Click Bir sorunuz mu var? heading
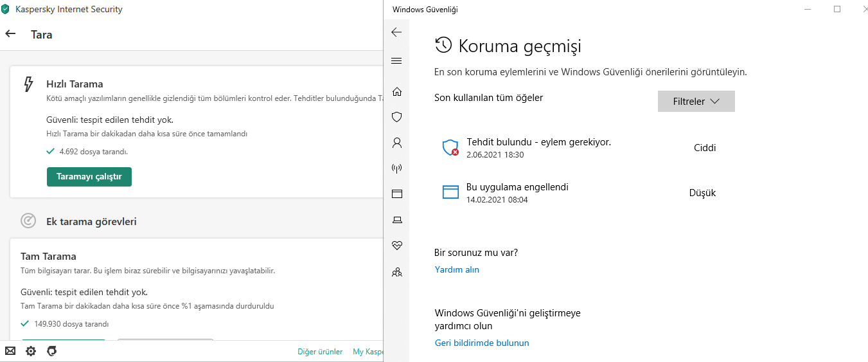Image resolution: width=868 pixels, height=362 pixels. [x=476, y=253]
